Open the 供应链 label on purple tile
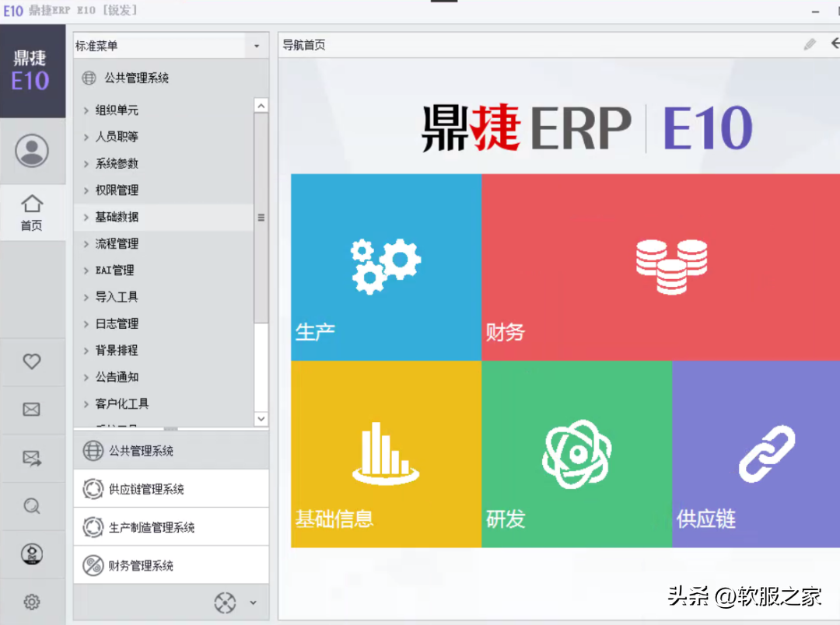Screen dimensions: 840x625 point(706,519)
